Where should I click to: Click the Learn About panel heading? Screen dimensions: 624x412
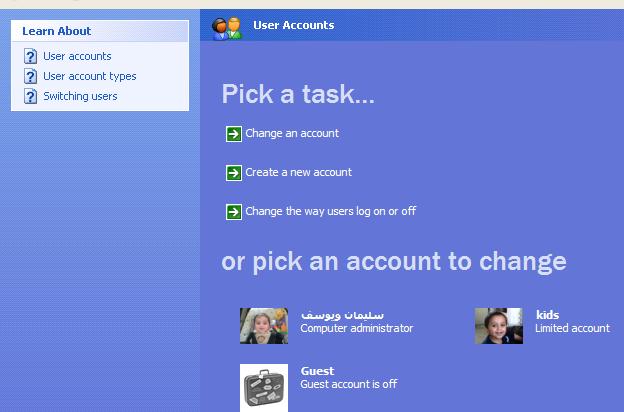pos(57,31)
